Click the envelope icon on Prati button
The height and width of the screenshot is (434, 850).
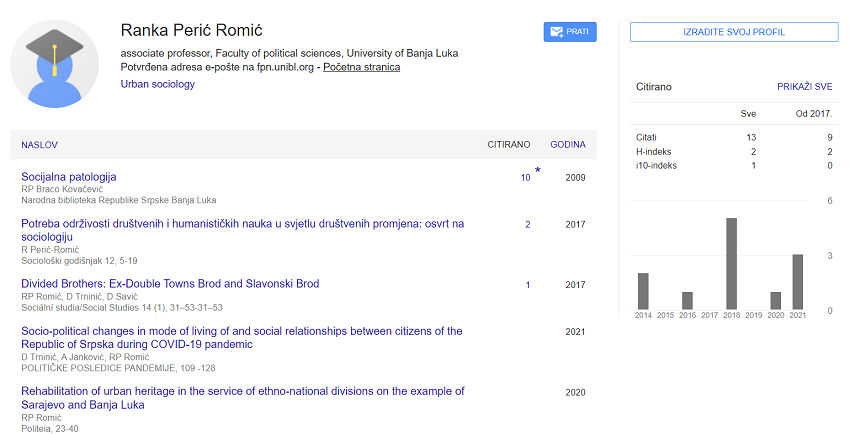click(x=556, y=32)
